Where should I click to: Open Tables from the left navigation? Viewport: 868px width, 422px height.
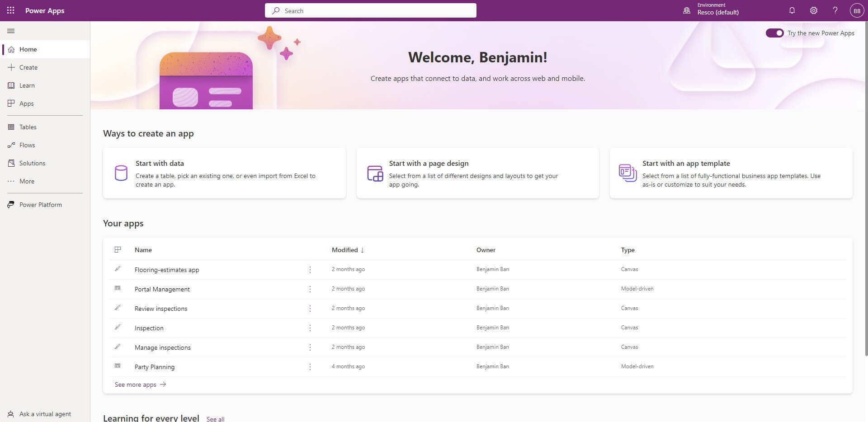coord(28,127)
